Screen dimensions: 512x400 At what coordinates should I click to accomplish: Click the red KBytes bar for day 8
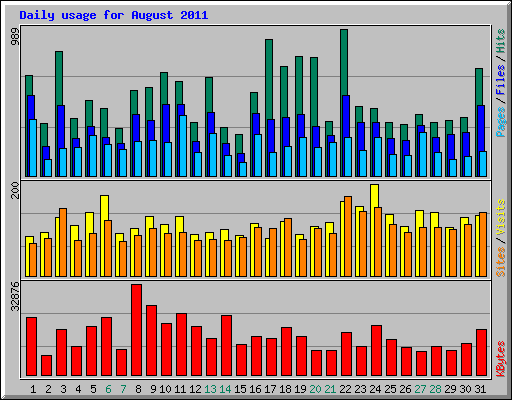[x=136, y=330]
